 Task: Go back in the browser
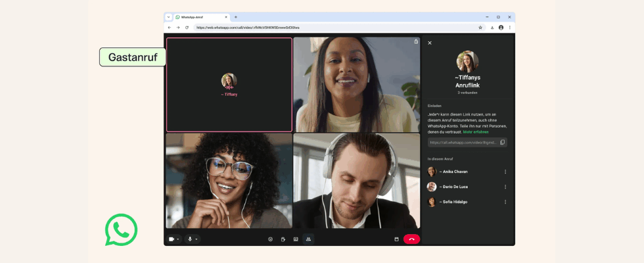point(170,28)
